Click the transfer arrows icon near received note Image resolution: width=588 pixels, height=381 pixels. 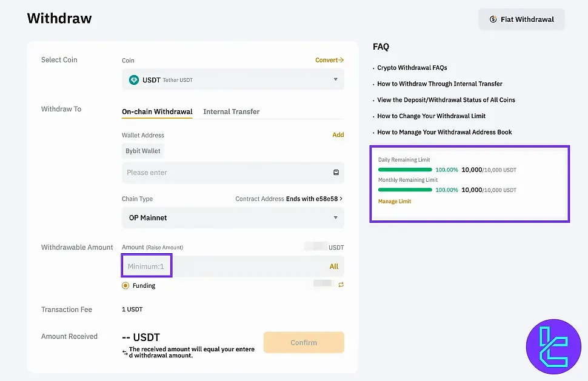125,353
